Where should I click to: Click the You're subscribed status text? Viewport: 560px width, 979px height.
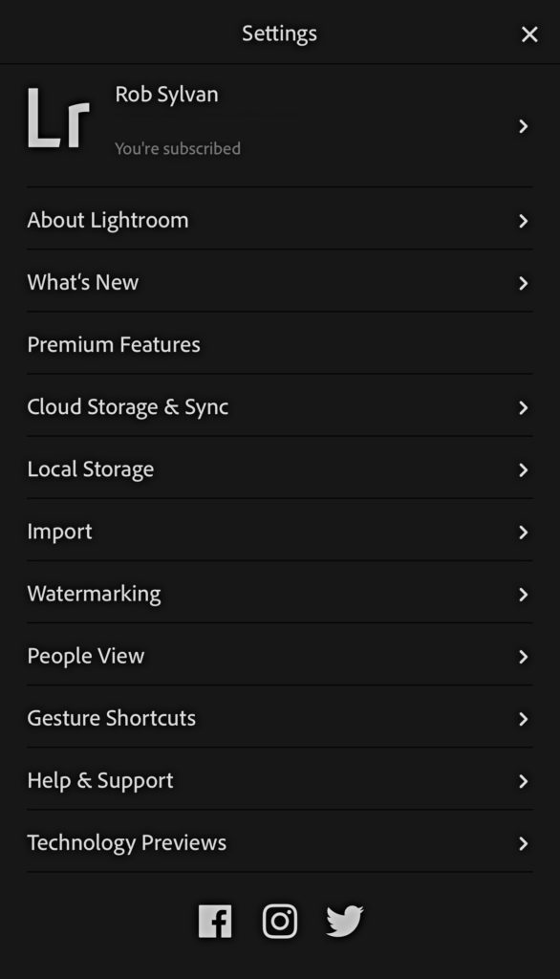(178, 148)
